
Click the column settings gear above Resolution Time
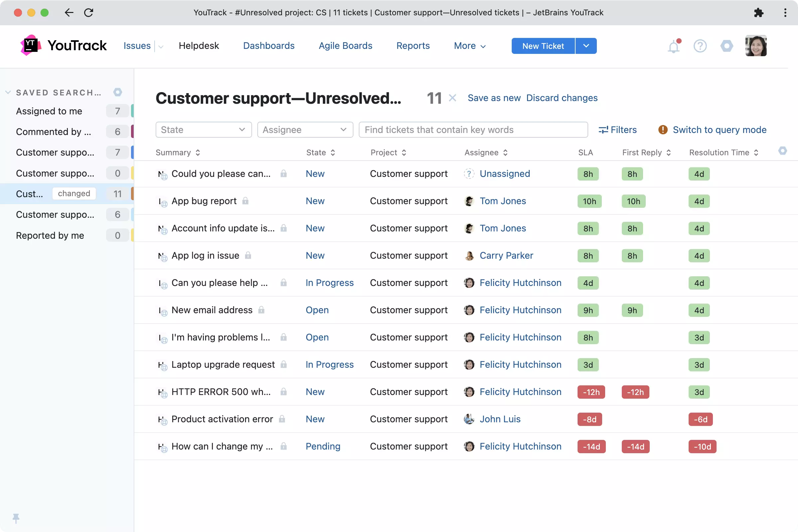pyautogui.click(x=783, y=151)
